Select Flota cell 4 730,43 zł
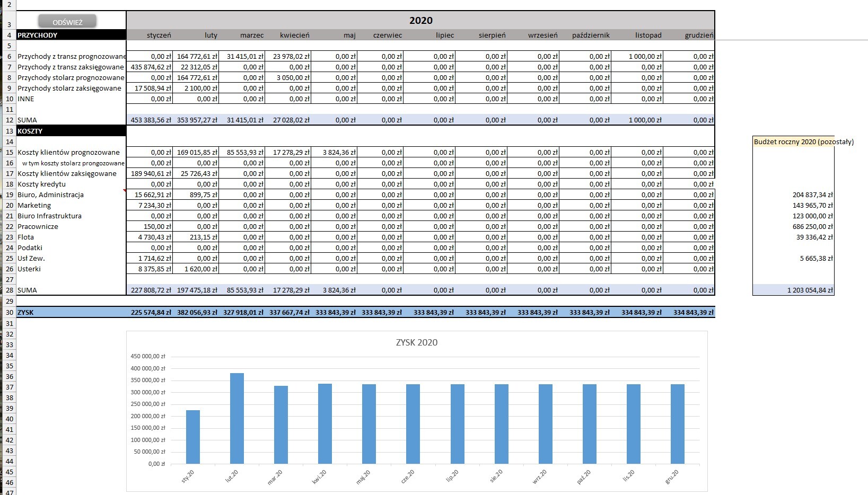 tap(150, 237)
